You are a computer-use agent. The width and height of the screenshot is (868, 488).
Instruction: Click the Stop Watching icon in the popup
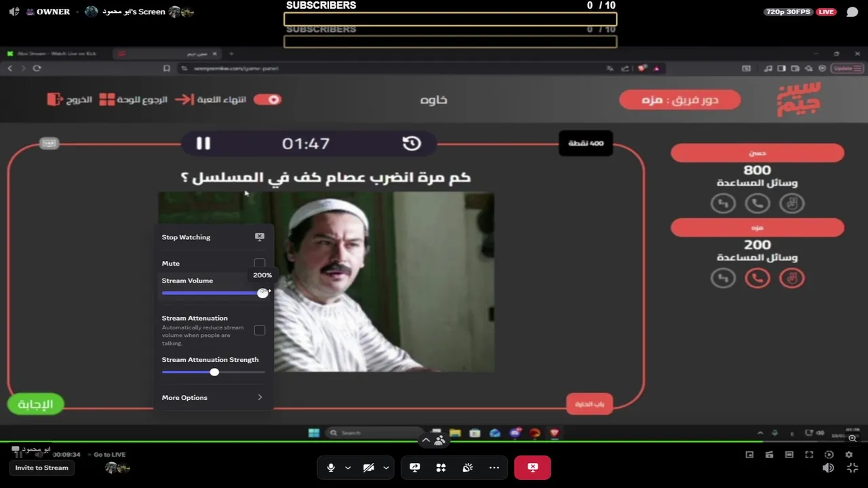click(x=260, y=237)
